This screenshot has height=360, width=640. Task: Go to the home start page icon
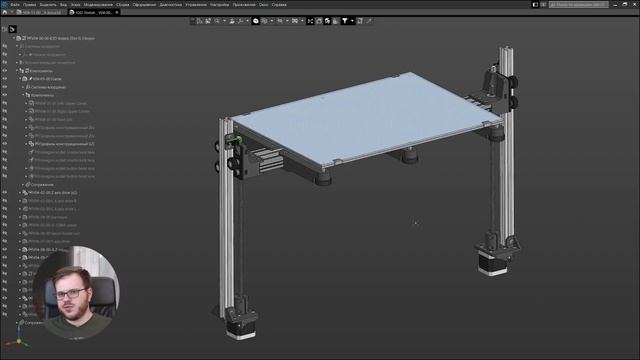click(x=4, y=13)
